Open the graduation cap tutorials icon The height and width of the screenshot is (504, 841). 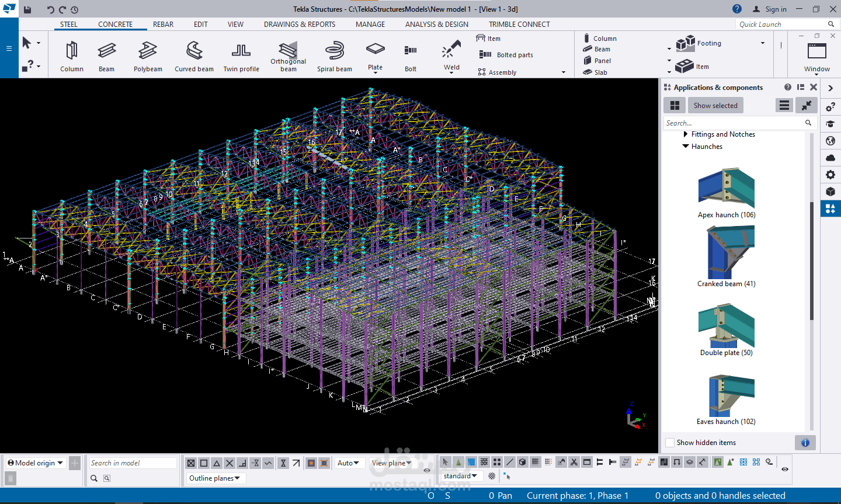point(830,124)
